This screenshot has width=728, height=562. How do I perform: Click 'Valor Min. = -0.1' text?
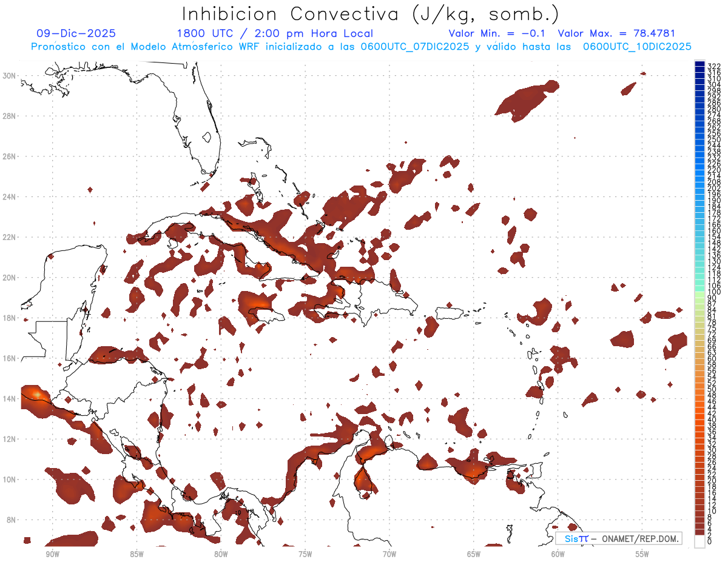click(498, 34)
